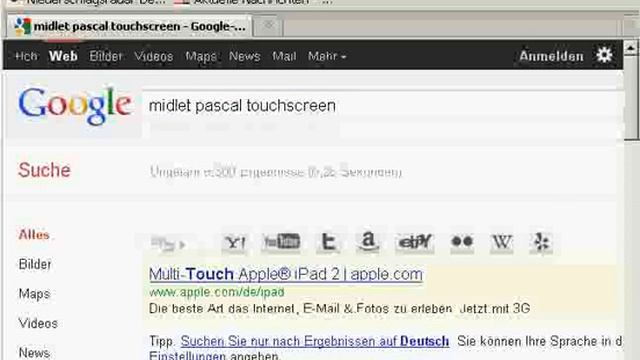The image size is (640, 360).
Task: Click the Google favicon on the active tab
Action: (x=23, y=26)
